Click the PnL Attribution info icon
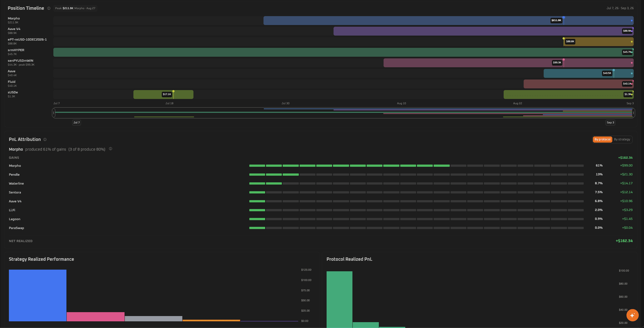644x328 pixels. point(45,140)
